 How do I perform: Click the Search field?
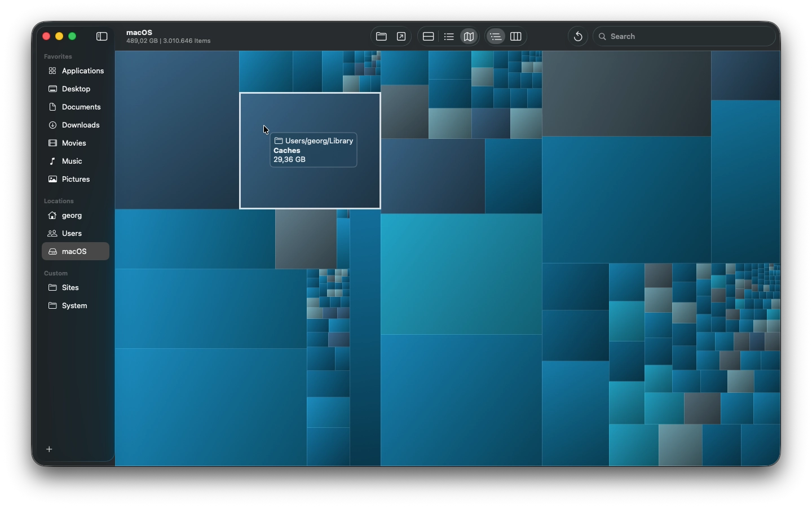click(x=684, y=37)
